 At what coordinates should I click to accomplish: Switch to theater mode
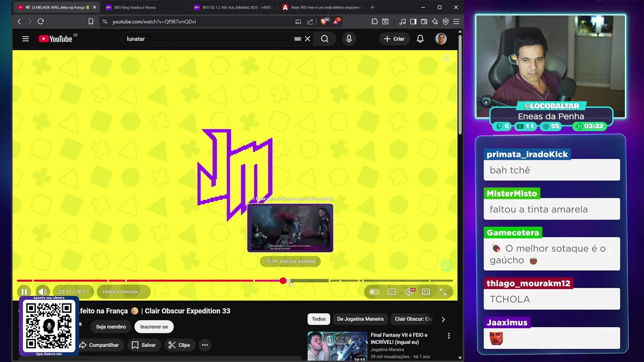(426, 292)
